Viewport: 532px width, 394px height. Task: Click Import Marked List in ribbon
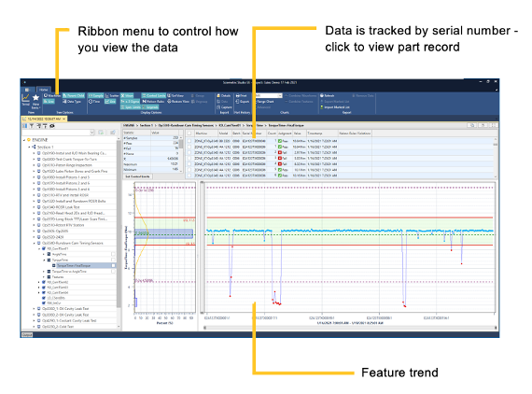click(335, 107)
